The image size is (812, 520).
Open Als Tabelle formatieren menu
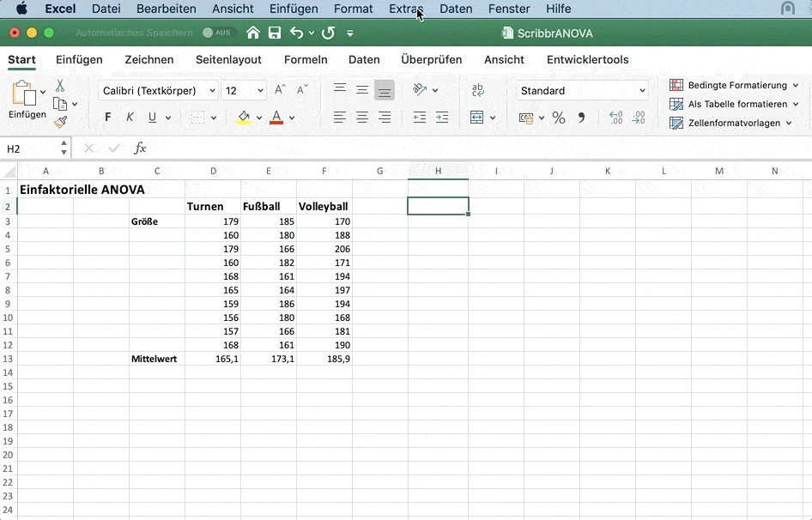[734, 104]
